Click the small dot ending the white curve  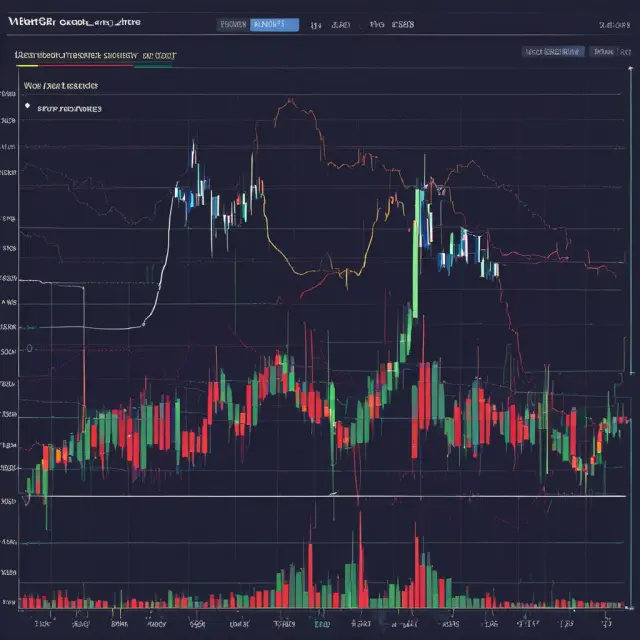(x=143, y=324)
